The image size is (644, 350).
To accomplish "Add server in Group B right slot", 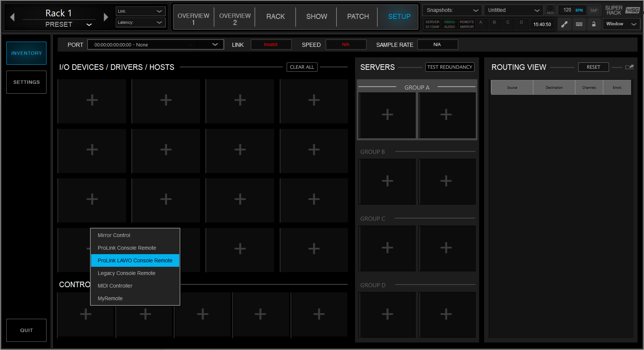I will [446, 181].
